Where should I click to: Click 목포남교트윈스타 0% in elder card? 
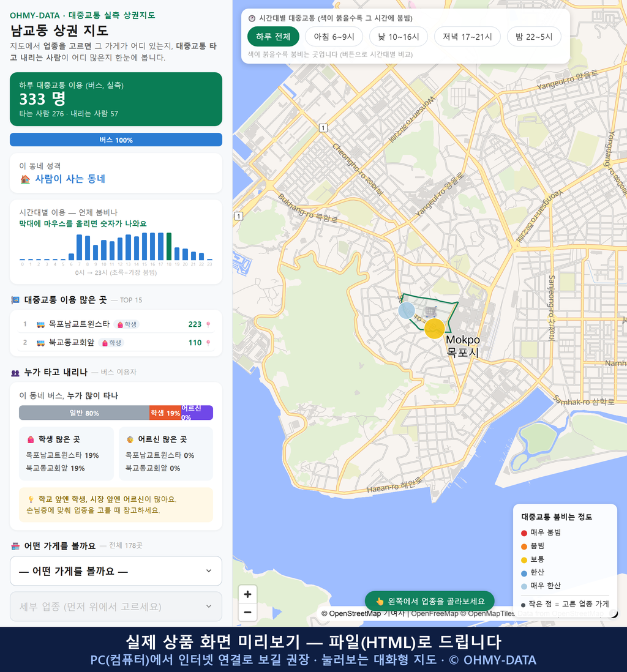(160, 455)
